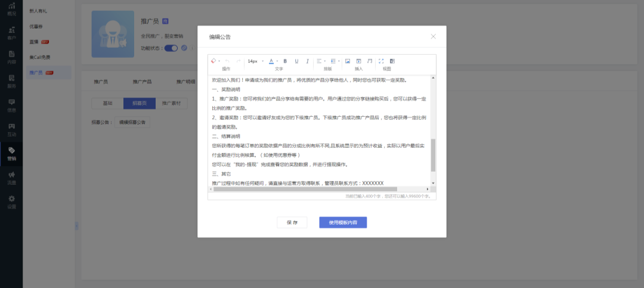
Task: Switch the editor to fullscreen view
Action: [x=381, y=61]
